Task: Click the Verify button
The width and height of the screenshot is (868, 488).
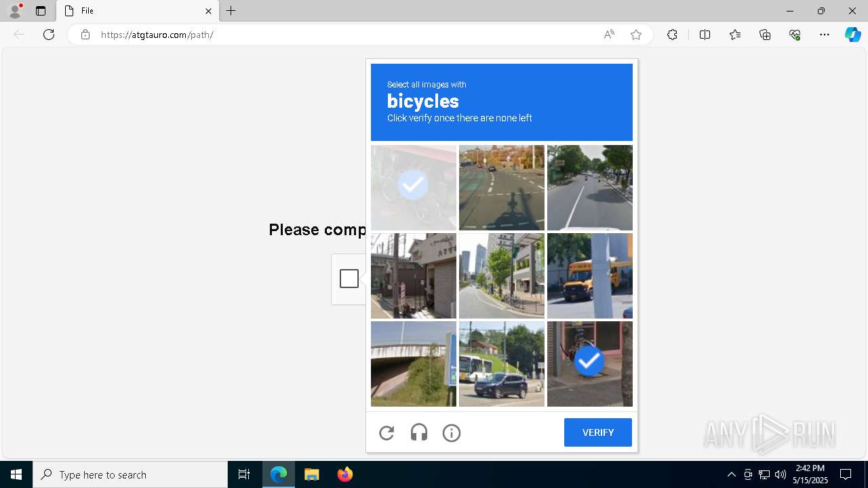Action: pos(597,432)
